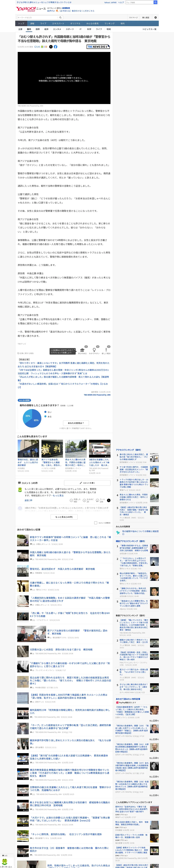
Task: Share article on Facebook icon
Action: 55,47
